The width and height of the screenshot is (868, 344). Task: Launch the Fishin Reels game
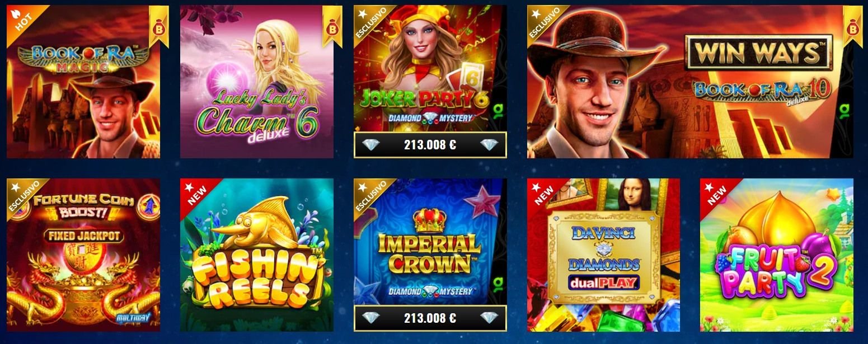257,255
